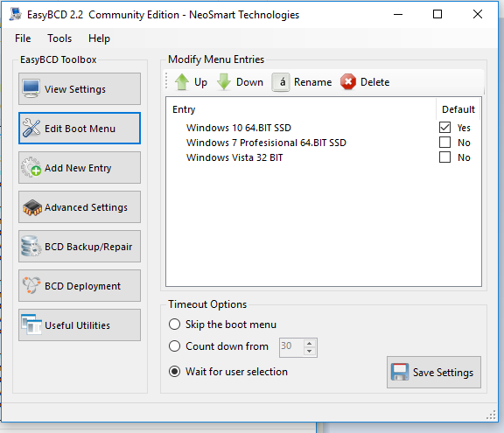
Task: Decrease the countdown seconds with down arrow
Action: 309,352
